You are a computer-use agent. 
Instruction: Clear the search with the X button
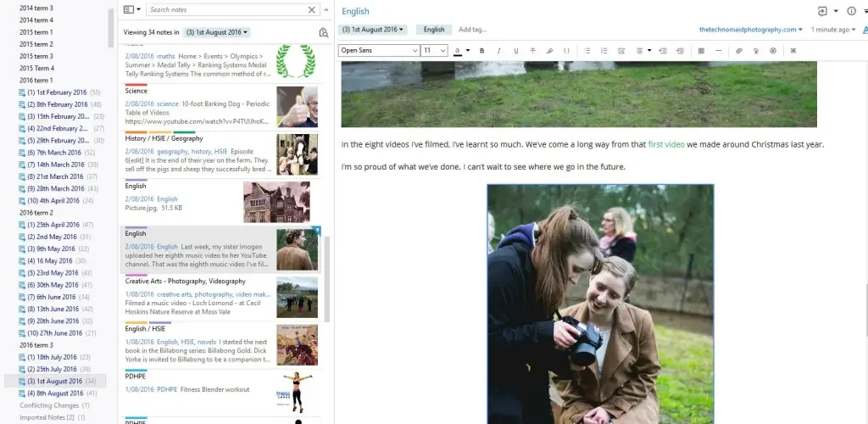(312, 9)
